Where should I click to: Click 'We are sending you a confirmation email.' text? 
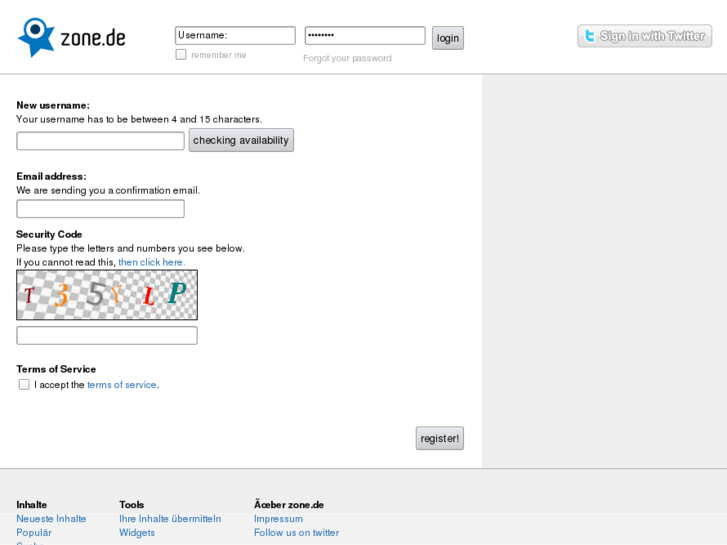point(108,190)
